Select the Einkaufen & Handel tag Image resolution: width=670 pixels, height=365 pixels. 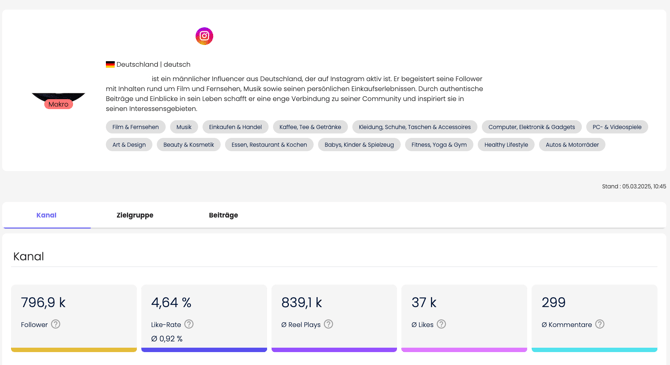pyautogui.click(x=235, y=127)
